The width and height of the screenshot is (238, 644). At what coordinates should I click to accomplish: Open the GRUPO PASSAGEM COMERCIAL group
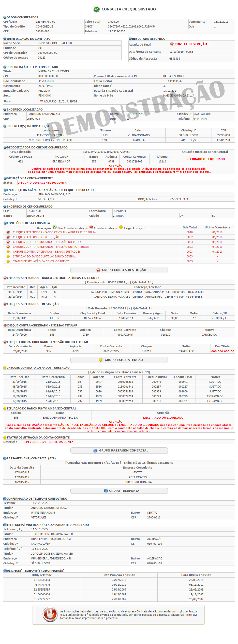click(x=119, y=450)
